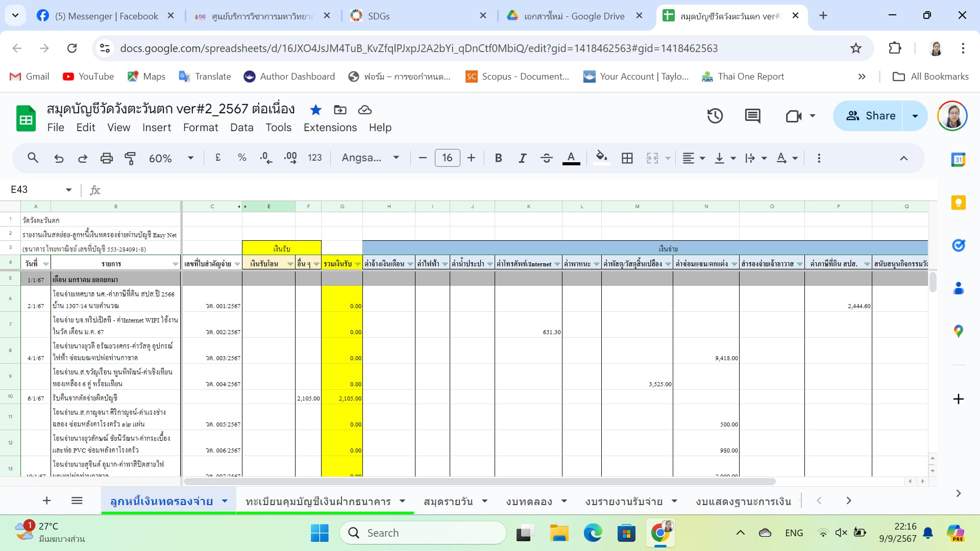
Task: Click the search menus magnifier icon
Action: [x=33, y=158]
